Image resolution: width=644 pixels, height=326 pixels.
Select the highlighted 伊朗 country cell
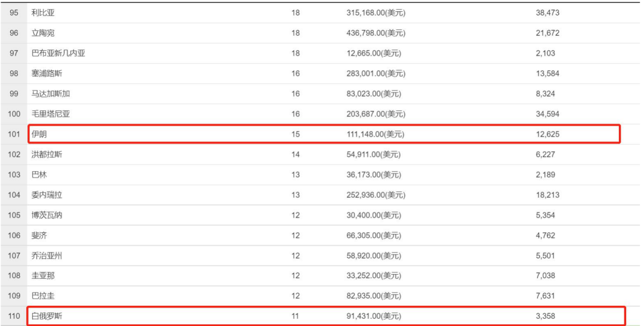pyautogui.click(x=39, y=134)
